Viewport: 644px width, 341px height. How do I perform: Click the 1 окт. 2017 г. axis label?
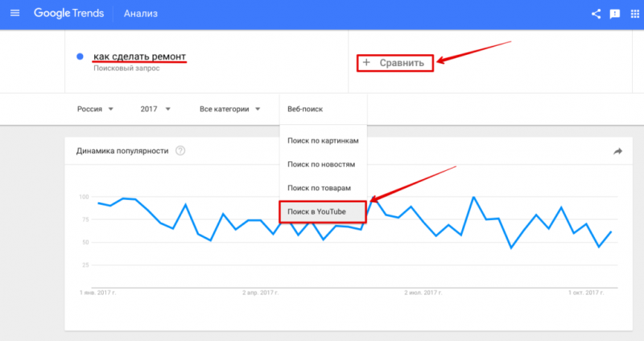click(x=586, y=293)
